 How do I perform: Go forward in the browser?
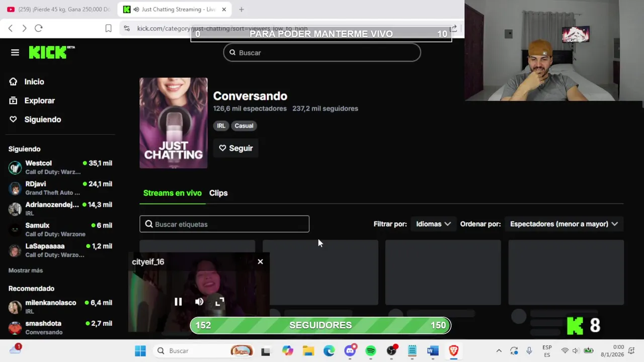click(x=24, y=28)
